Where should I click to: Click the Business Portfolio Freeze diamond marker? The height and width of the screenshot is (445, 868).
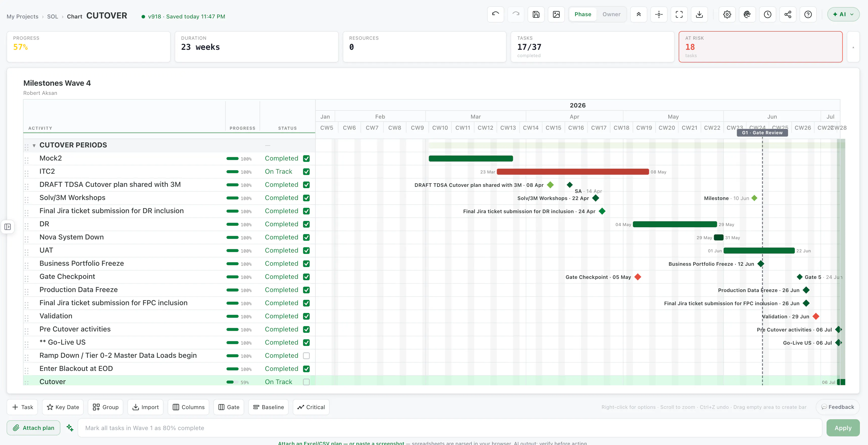pyautogui.click(x=761, y=264)
